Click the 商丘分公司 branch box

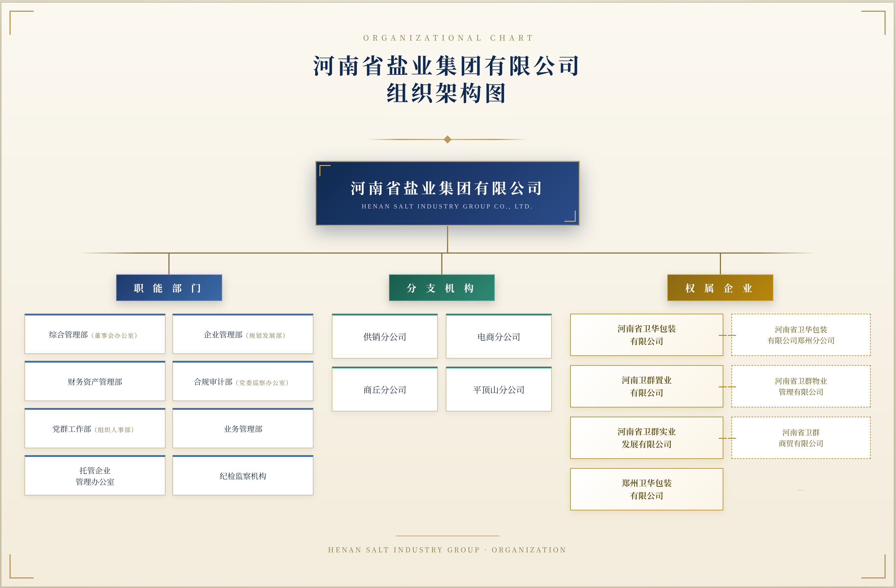[385, 389]
